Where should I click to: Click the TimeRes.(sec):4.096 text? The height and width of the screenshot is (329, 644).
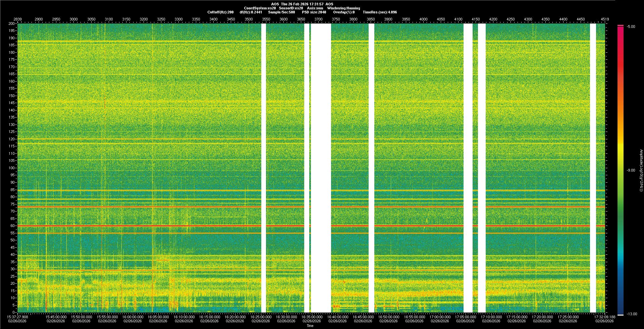(x=380, y=12)
